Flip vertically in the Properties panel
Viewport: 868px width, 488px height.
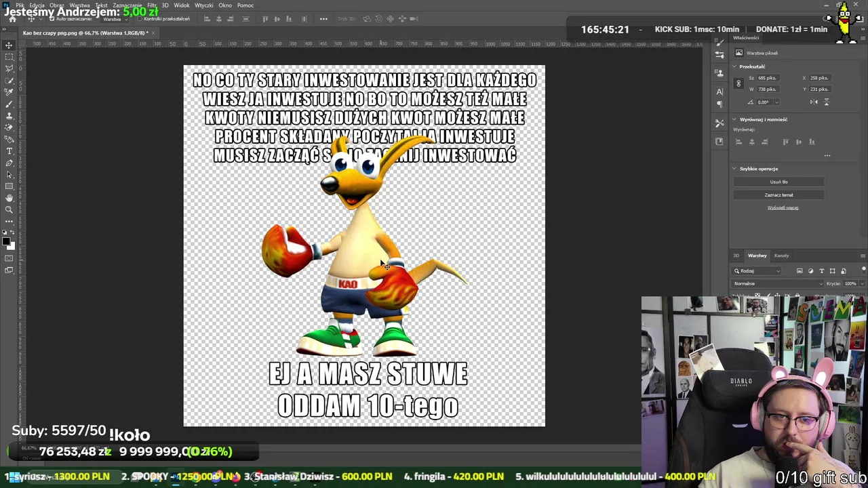click(826, 102)
